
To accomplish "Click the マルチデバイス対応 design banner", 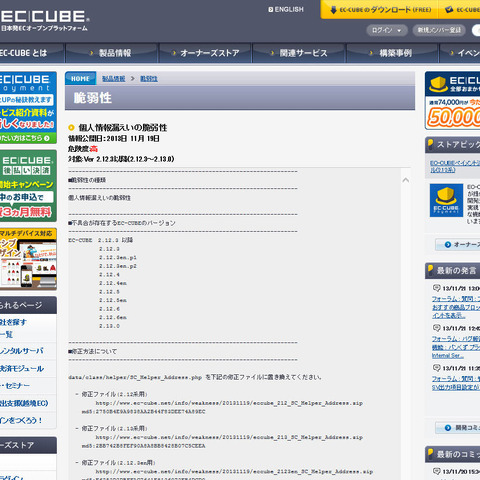I will pos(28,259).
